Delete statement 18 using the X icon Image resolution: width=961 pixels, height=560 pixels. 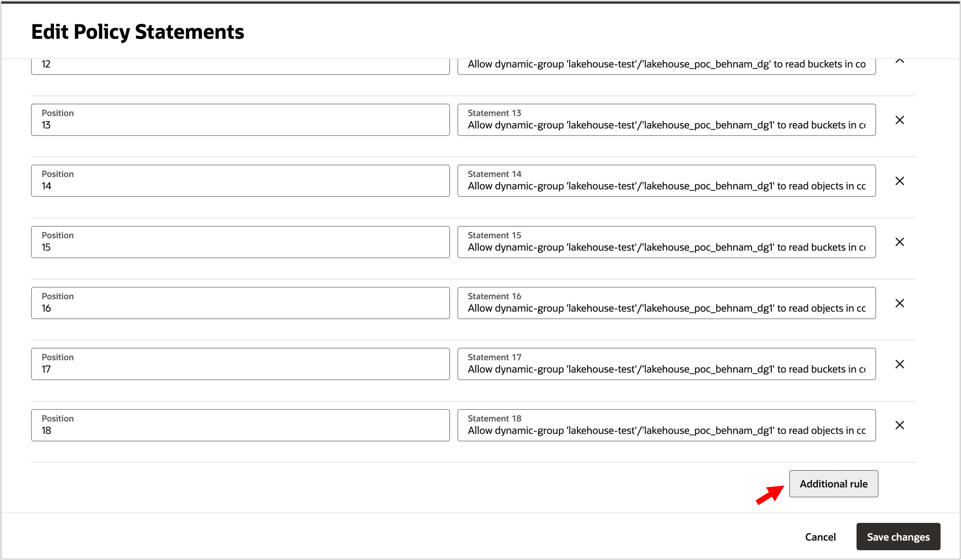(899, 425)
